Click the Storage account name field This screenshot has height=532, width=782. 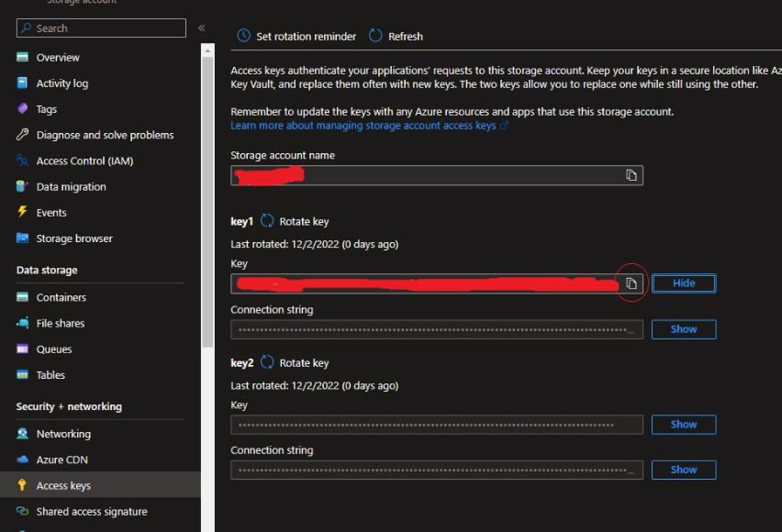click(436, 175)
